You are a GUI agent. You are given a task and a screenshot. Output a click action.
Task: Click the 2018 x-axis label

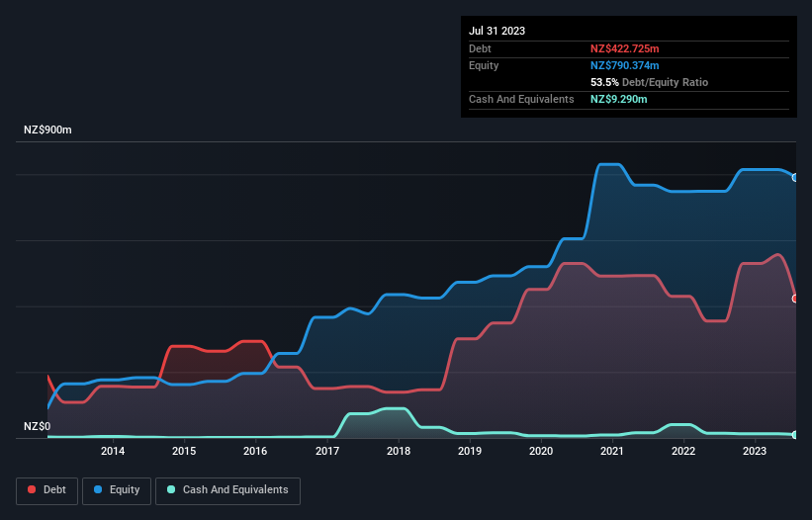click(x=399, y=451)
